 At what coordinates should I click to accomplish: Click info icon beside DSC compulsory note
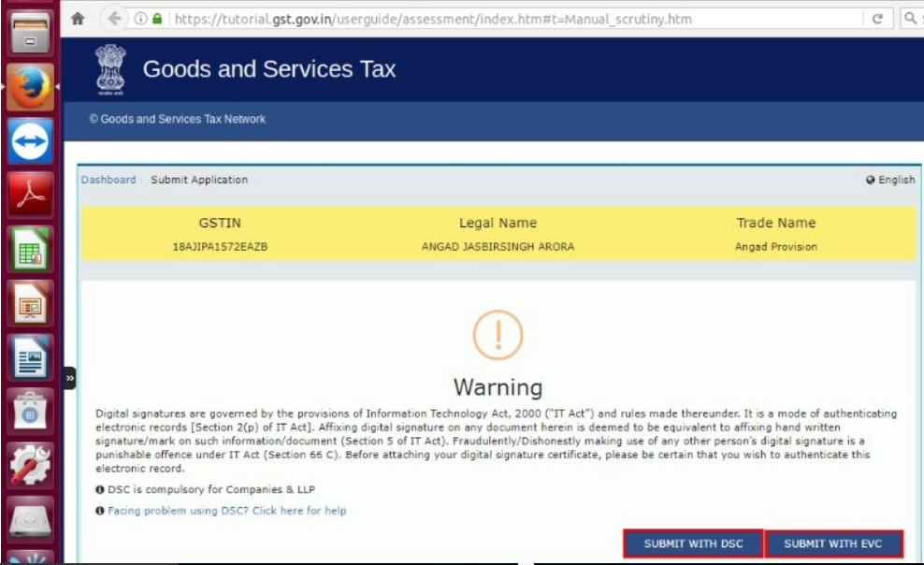point(99,489)
